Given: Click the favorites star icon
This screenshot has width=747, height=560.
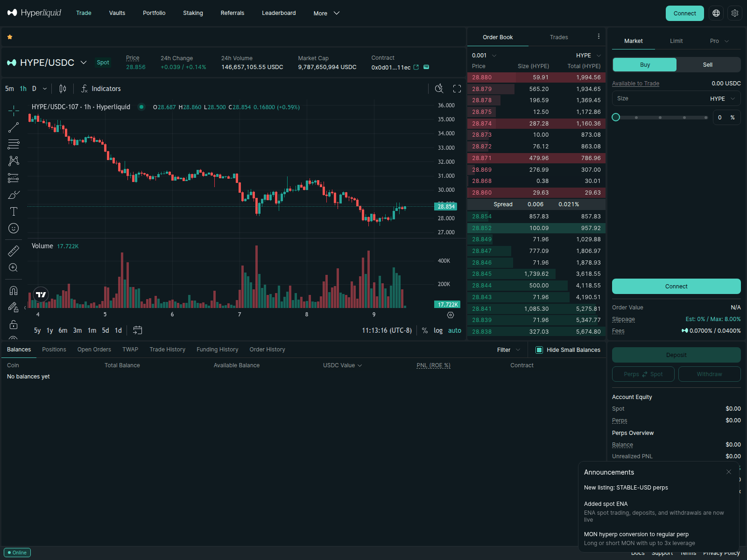Looking at the screenshot, I should pos(10,37).
